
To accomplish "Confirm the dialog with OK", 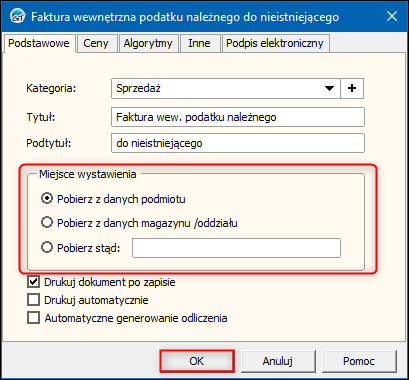I will [x=197, y=361].
